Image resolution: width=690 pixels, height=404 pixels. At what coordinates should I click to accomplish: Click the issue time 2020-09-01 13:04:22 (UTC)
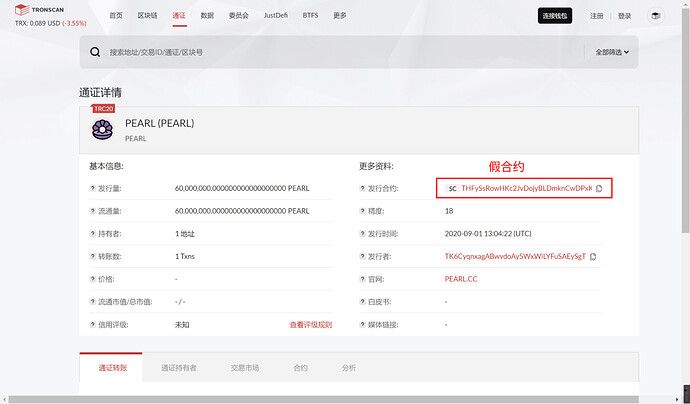488,234
